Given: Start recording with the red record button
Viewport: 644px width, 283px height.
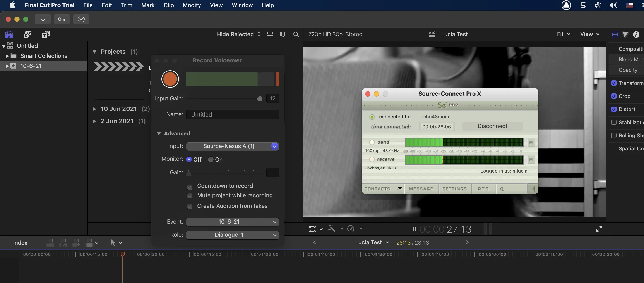Looking at the screenshot, I should click(170, 79).
